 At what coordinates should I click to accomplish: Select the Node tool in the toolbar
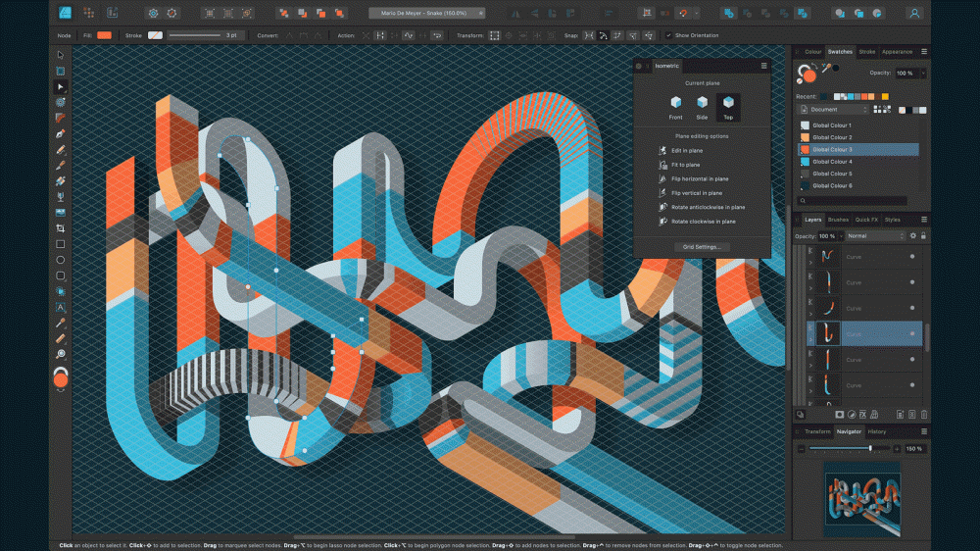[x=60, y=87]
